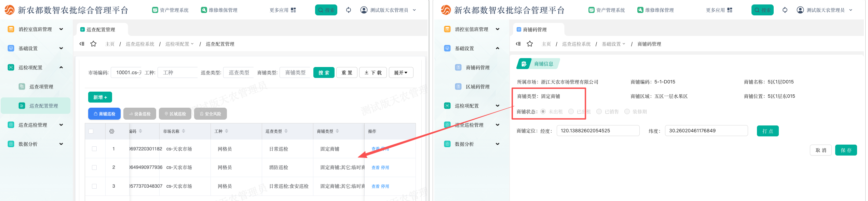Click 停用 link in row 3
868x201 pixels.
click(x=385, y=186)
